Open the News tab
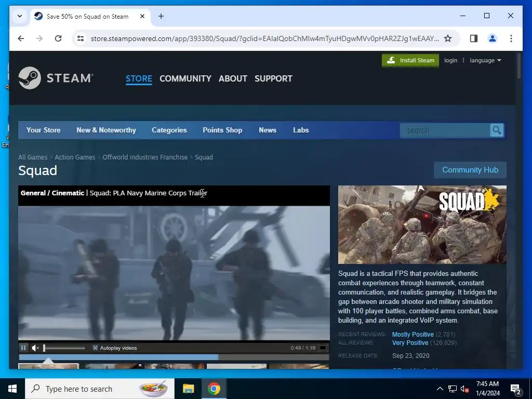This screenshot has height=399, width=532. pos(268,130)
